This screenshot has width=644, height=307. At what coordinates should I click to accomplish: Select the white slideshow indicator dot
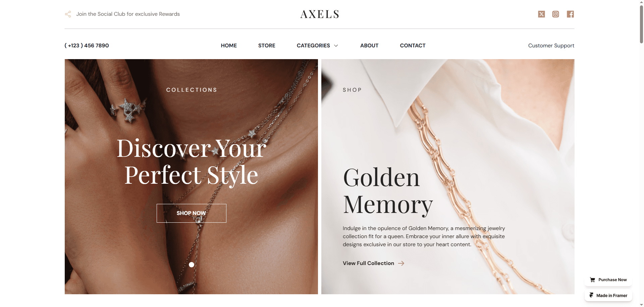point(192,265)
